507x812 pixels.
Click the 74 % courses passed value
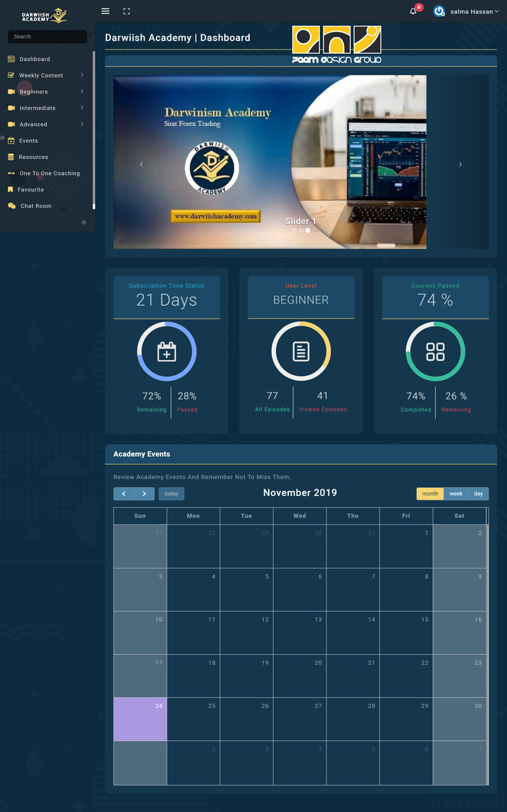(x=435, y=300)
